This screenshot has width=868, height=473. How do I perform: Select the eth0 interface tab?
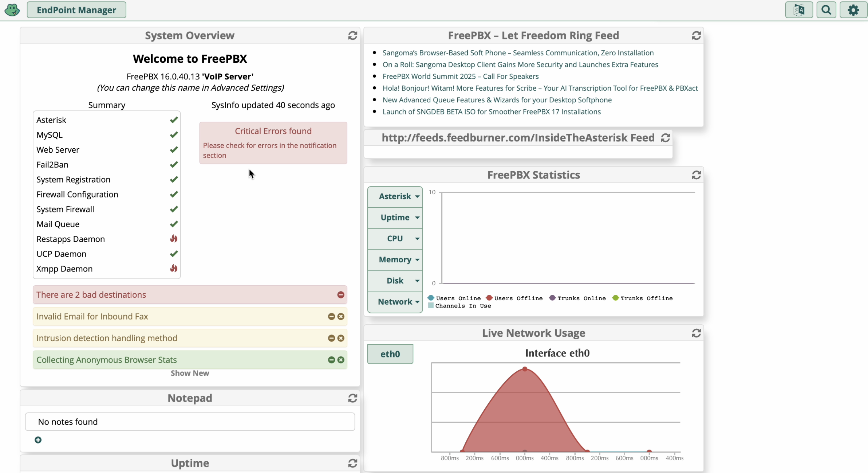390,354
